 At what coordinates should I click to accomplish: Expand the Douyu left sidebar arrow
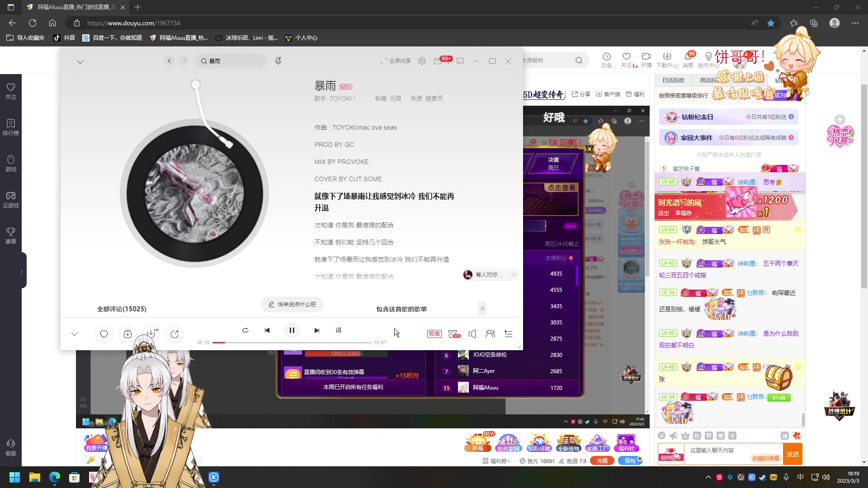point(21,271)
